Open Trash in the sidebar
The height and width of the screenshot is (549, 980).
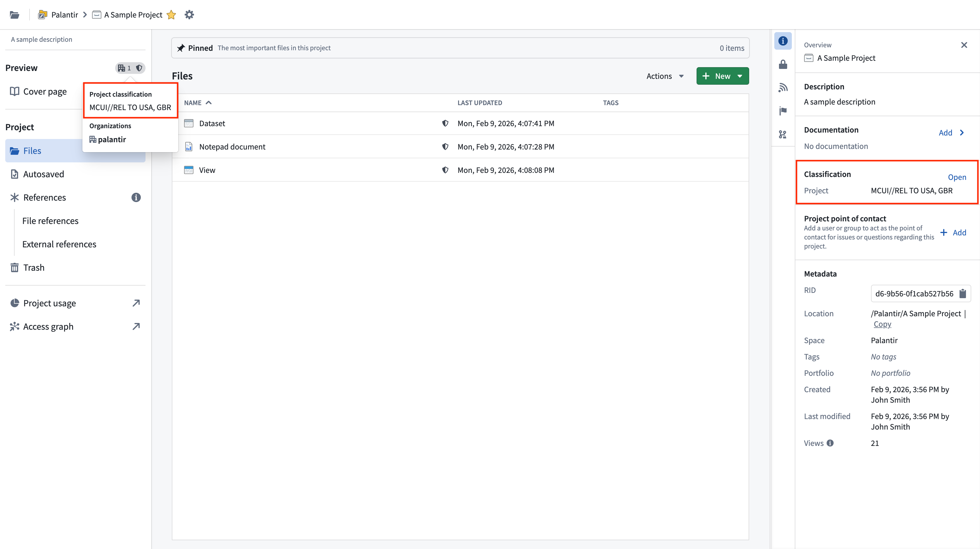(34, 268)
